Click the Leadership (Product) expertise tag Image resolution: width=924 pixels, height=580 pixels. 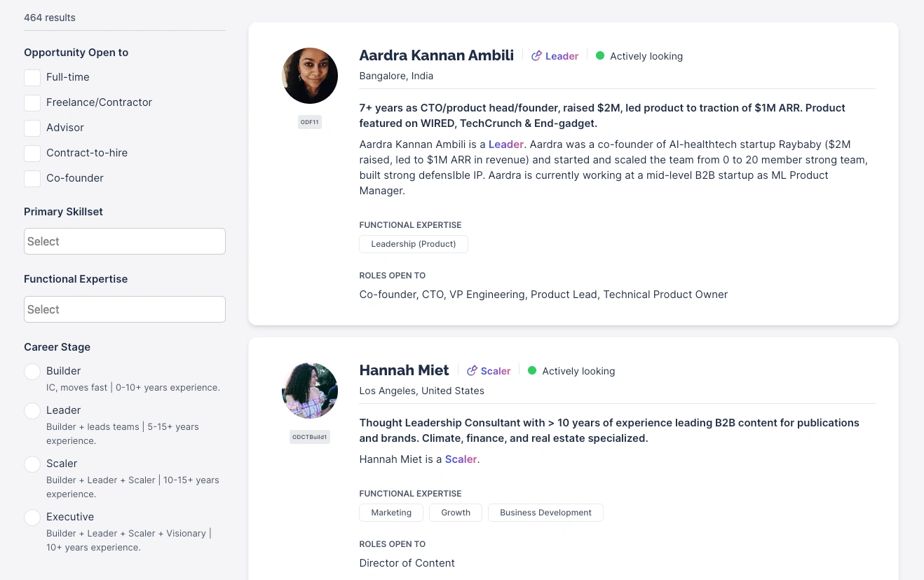[x=413, y=244]
